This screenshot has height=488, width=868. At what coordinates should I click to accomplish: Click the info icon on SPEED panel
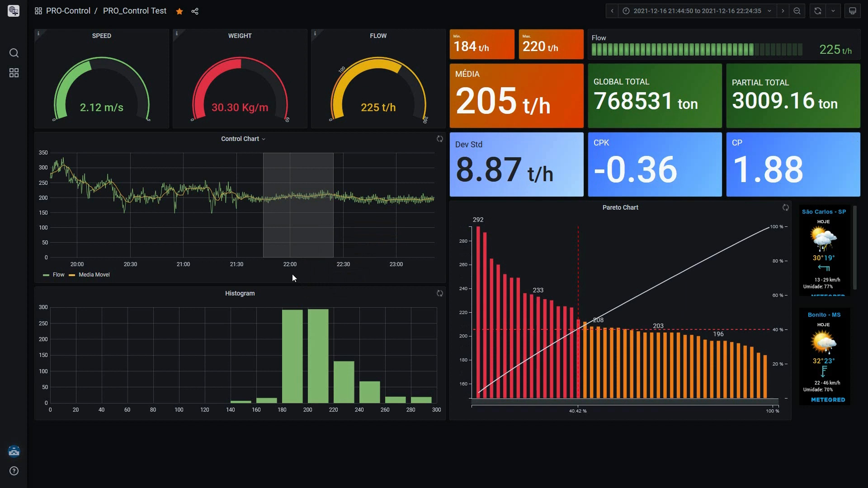click(x=38, y=33)
